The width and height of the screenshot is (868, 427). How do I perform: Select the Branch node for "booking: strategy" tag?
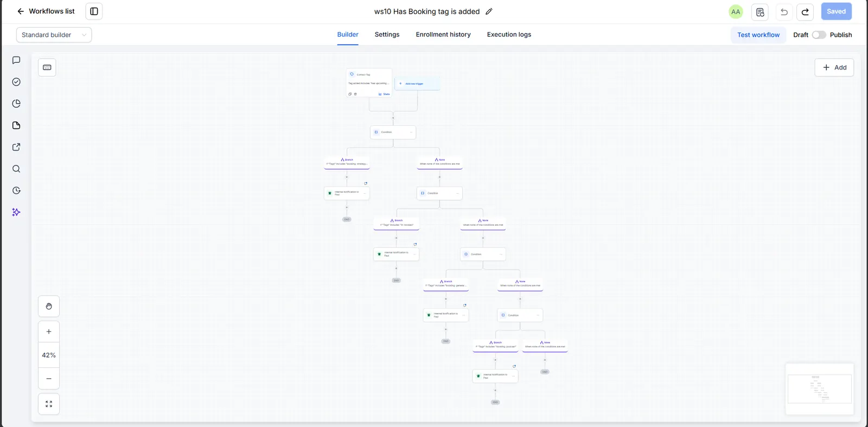(x=347, y=162)
